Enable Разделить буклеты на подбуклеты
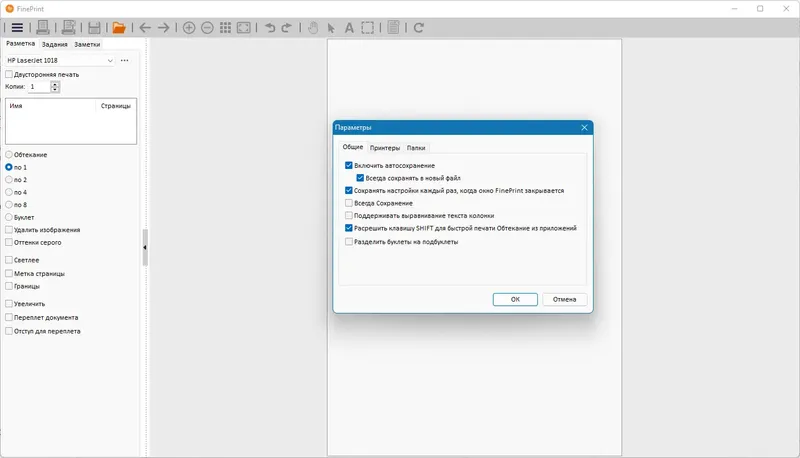 tap(348, 242)
